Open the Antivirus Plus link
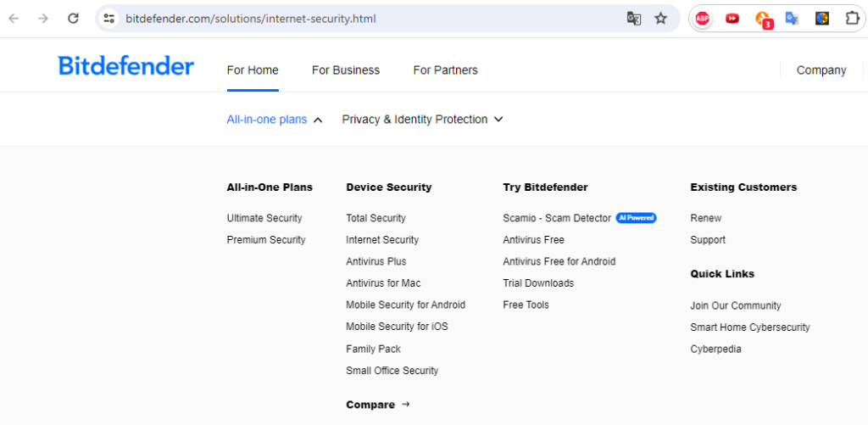 376,261
